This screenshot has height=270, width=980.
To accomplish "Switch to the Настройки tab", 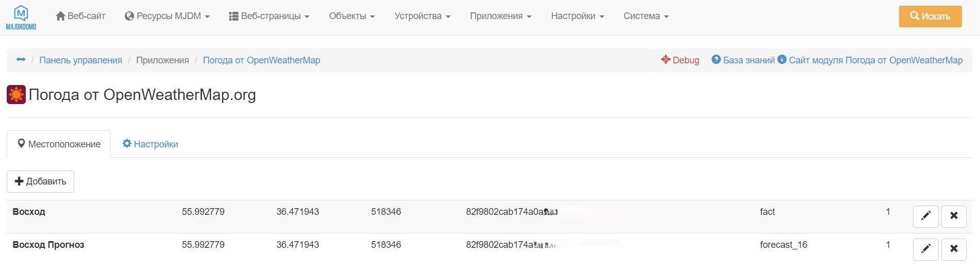I will [150, 144].
